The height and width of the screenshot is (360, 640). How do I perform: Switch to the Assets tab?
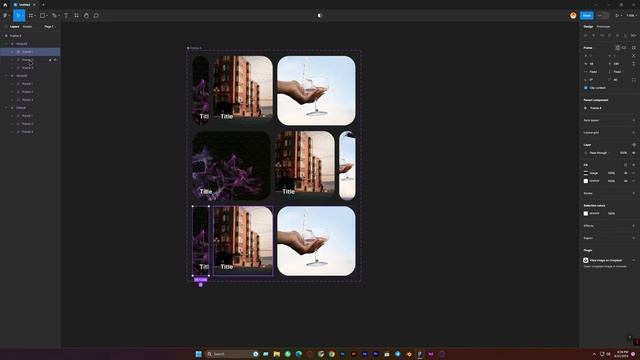pos(27,27)
